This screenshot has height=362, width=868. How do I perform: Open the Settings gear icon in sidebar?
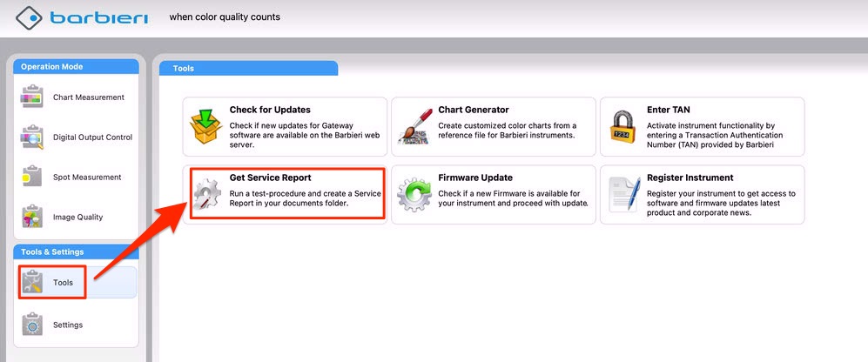coord(31,325)
